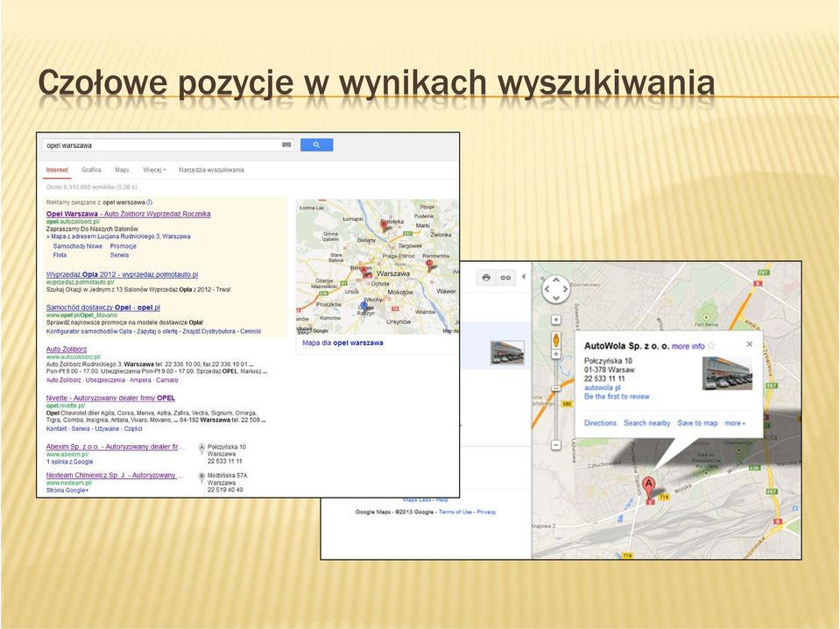The image size is (840, 629).
Task: Star the AutoWola Sp. z o. o. place
Action: [711, 346]
